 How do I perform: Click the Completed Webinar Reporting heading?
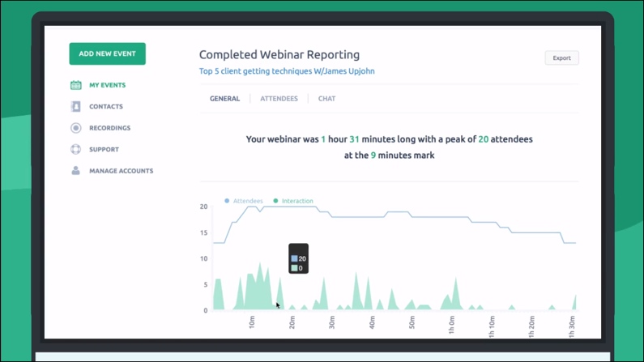click(279, 54)
